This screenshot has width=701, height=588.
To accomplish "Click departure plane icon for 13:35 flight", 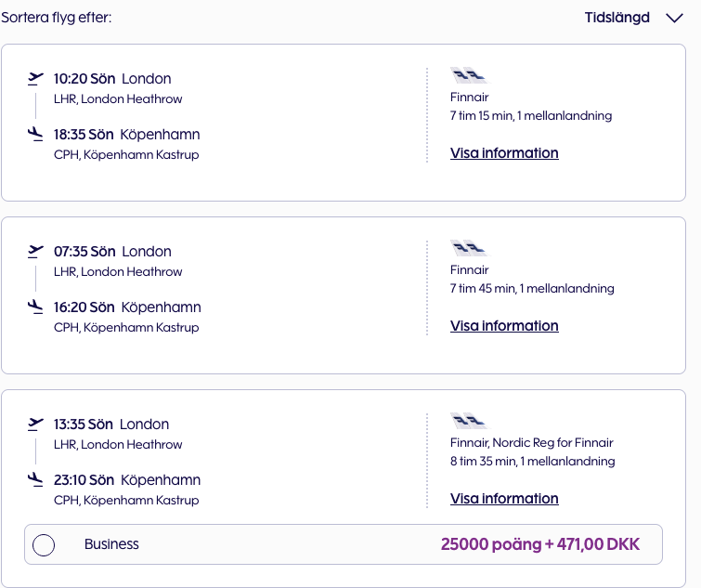I will click(x=36, y=424).
